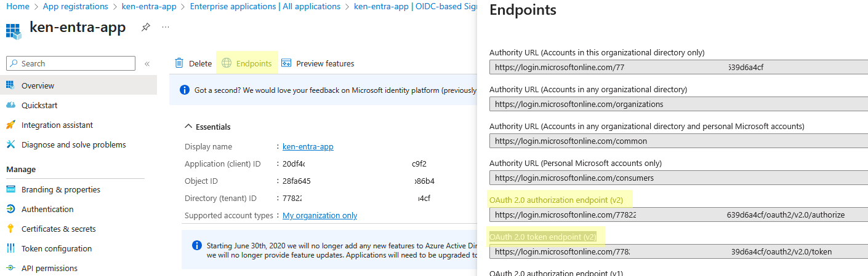868x276 pixels.
Task: Open Integration assistant rocket item
Action: coord(57,125)
